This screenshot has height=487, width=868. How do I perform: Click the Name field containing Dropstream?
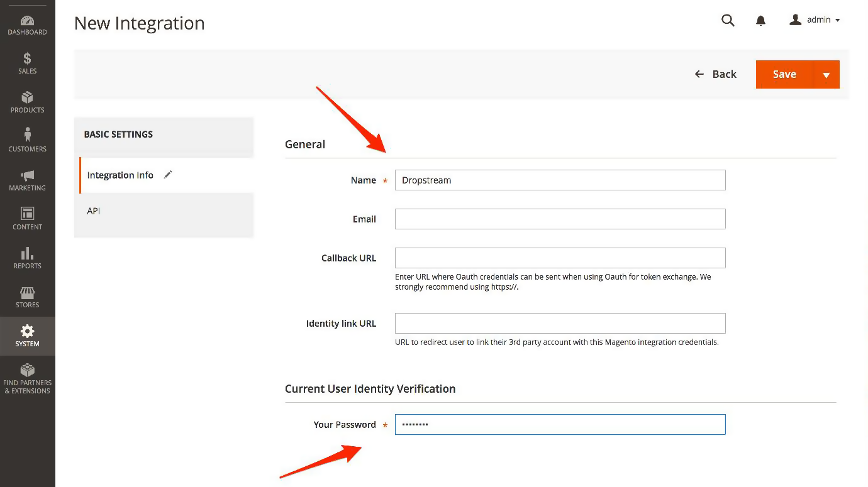(x=560, y=180)
